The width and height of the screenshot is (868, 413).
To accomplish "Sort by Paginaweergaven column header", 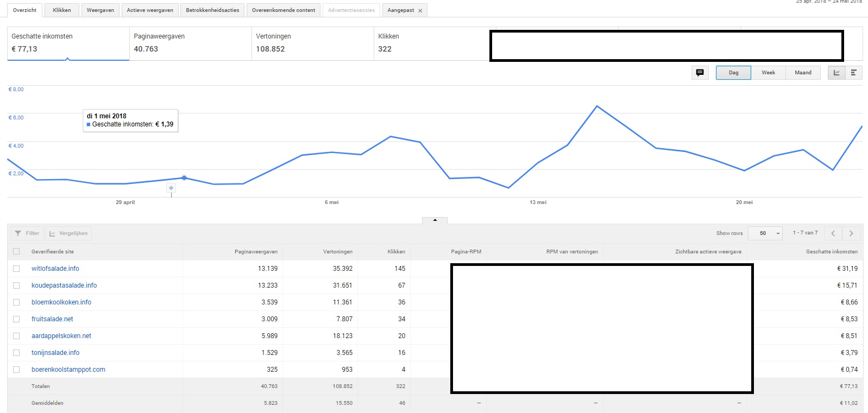I will click(256, 252).
